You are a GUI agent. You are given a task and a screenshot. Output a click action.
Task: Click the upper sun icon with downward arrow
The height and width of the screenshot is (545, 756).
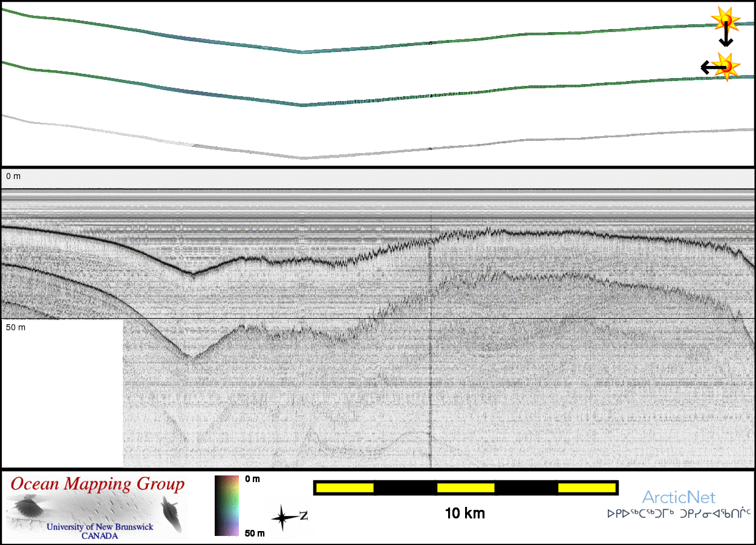(725, 19)
